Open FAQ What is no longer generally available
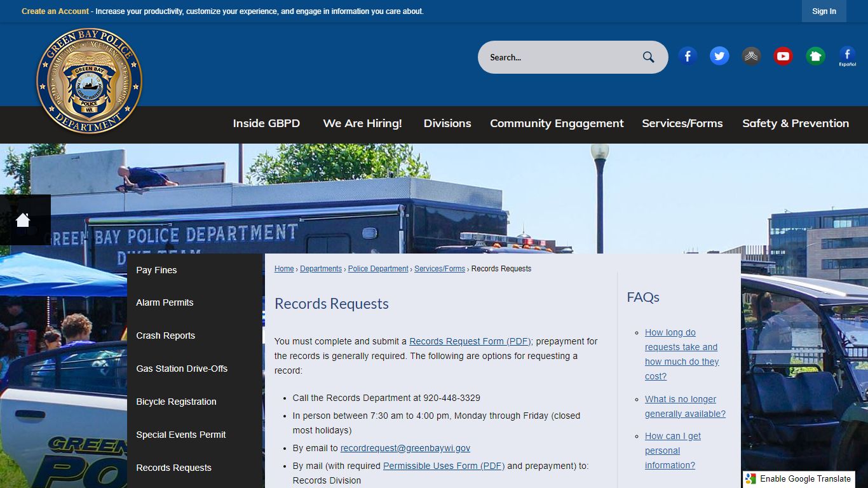Viewport: 868px width, 488px height. coord(685,407)
